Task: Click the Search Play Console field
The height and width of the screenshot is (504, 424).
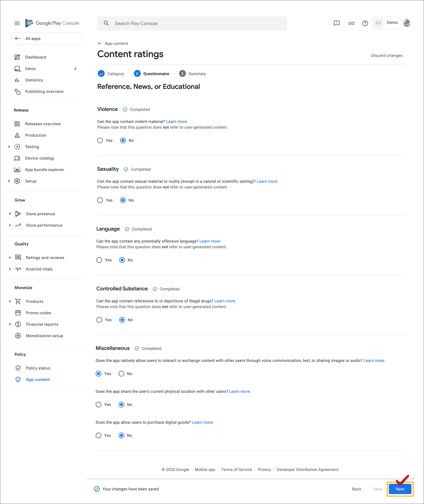Action: pos(192,23)
